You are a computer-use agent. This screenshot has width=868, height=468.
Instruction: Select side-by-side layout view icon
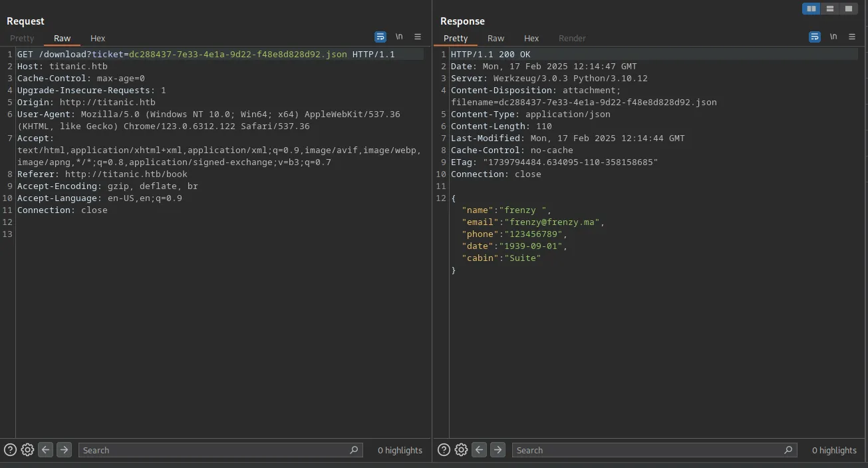pyautogui.click(x=811, y=9)
